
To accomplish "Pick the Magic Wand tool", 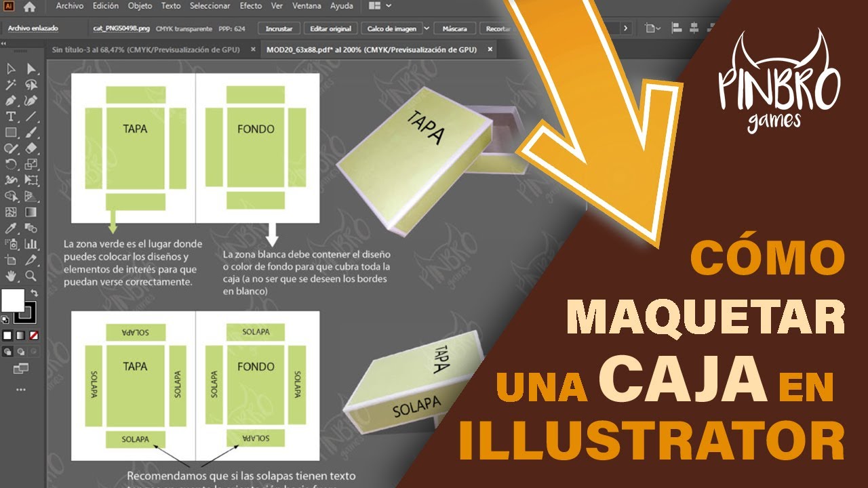I will click(11, 85).
